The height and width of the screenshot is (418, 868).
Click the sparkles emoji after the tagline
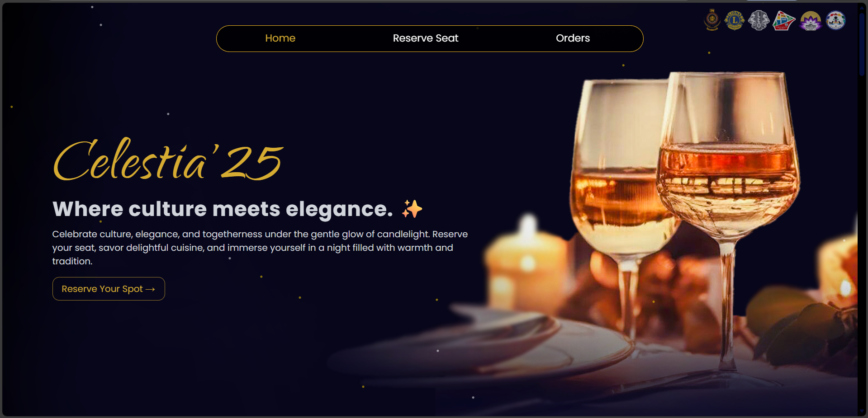412,209
